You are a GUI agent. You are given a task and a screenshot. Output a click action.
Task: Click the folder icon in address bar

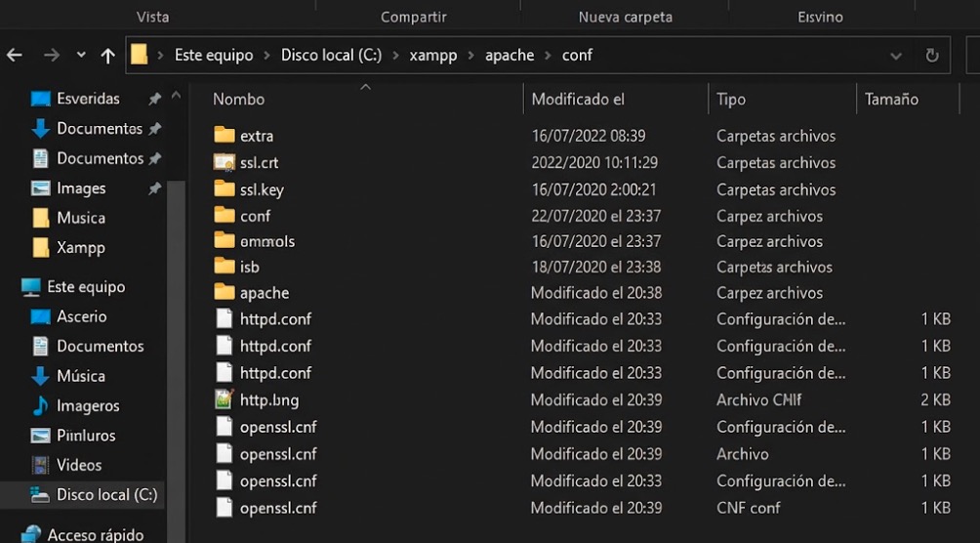[140, 55]
